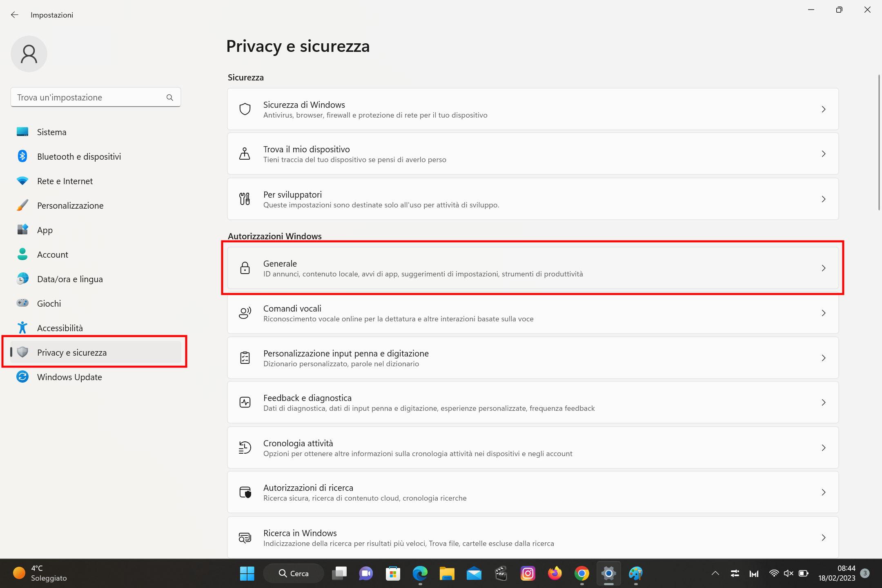Open Account settings via the person icon
Image resolution: width=882 pixels, height=588 pixels.
[x=22, y=254]
